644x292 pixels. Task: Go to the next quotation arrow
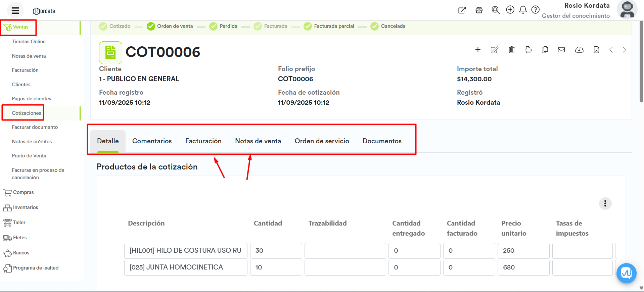point(624,50)
